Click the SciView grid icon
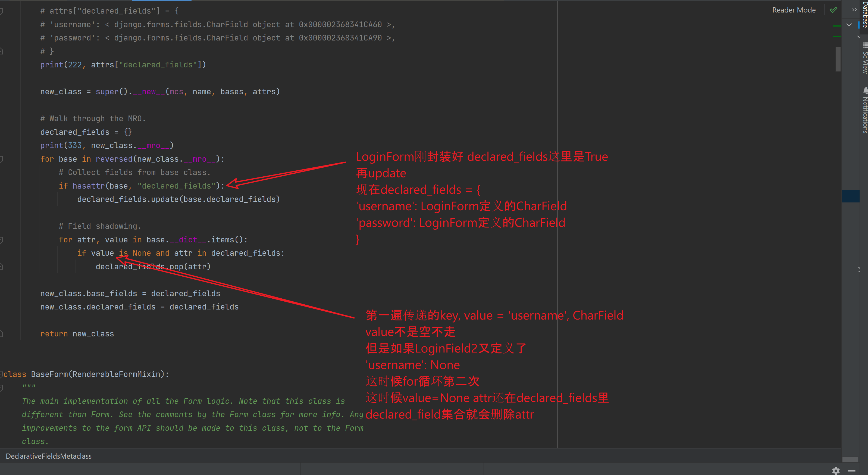 click(x=865, y=45)
